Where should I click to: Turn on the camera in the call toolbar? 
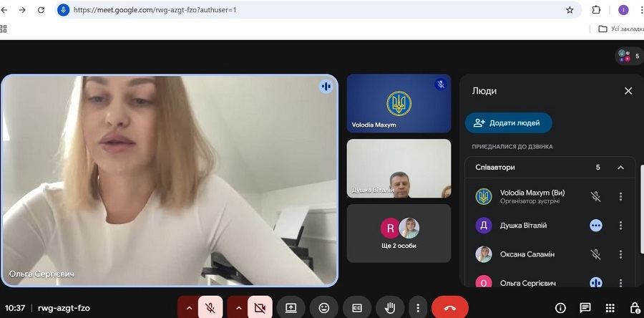coord(260,307)
